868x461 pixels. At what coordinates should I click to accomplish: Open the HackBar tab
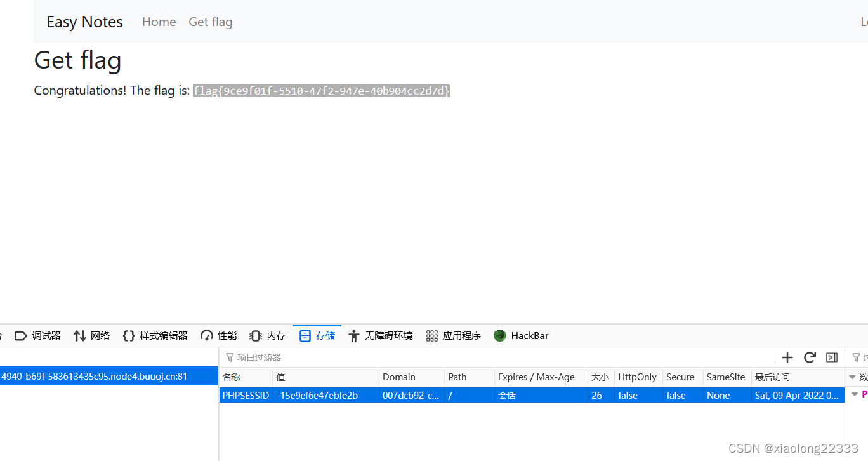pyautogui.click(x=522, y=336)
